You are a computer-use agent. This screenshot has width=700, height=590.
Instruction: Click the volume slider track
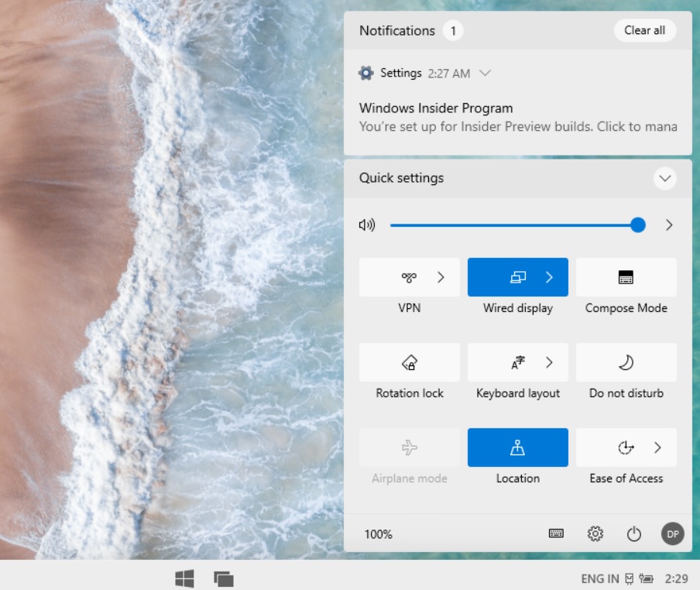[511, 225]
